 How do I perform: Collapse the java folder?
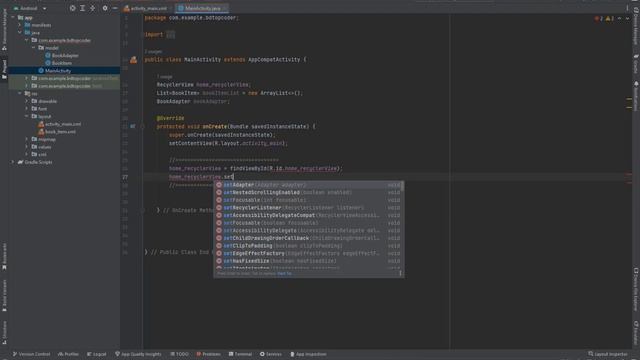[20, 33]
